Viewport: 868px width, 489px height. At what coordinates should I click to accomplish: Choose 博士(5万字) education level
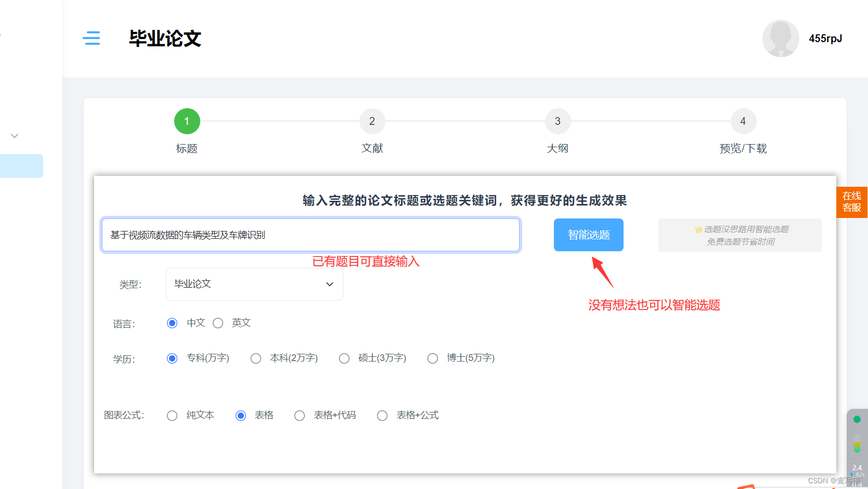(433, 358)
